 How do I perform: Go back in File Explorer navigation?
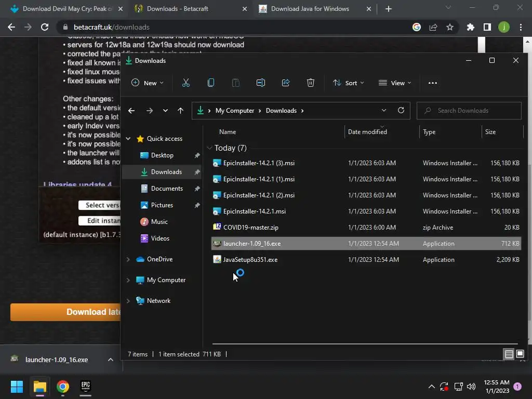point(131,111)
